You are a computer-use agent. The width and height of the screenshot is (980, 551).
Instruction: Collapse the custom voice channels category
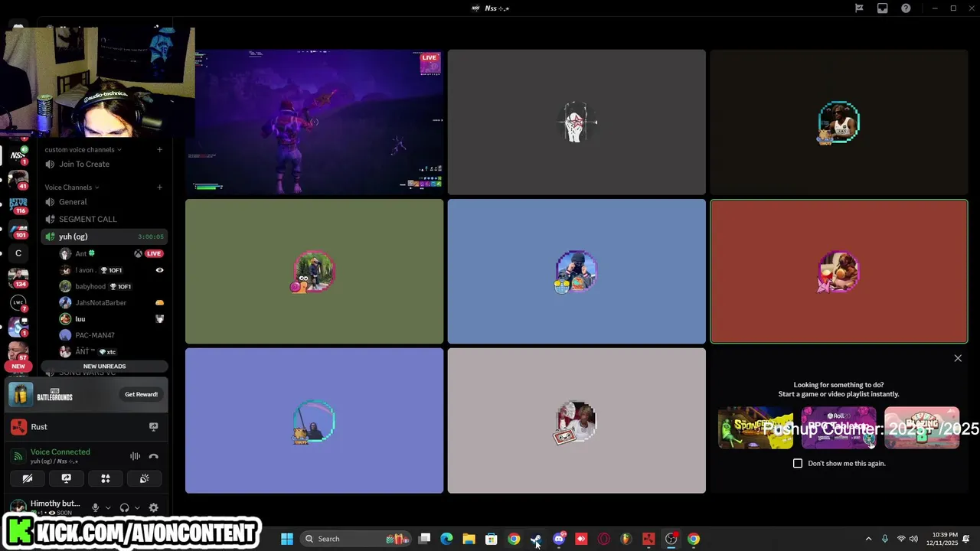[x=83, y=150]
